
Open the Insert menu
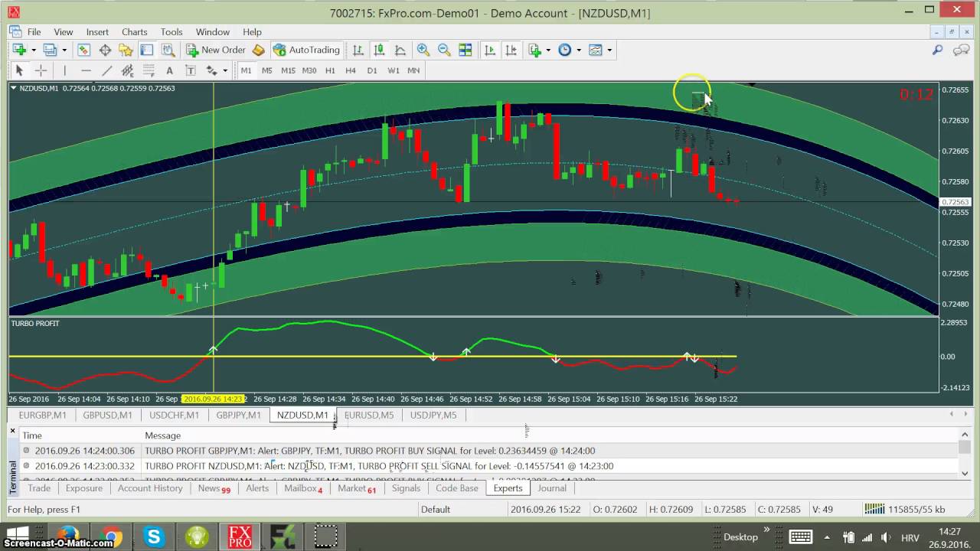tap(97, 32)
